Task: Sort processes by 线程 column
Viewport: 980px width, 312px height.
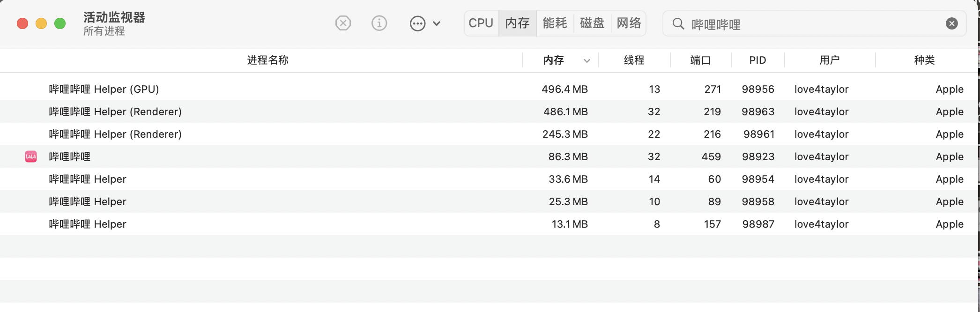Action: click(x=634, y=60)
